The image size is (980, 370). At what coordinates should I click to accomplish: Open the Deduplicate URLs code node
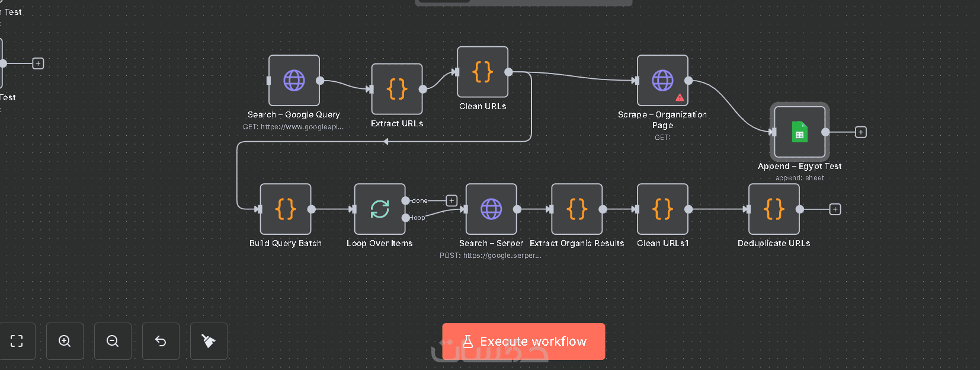tap(774, 209)
